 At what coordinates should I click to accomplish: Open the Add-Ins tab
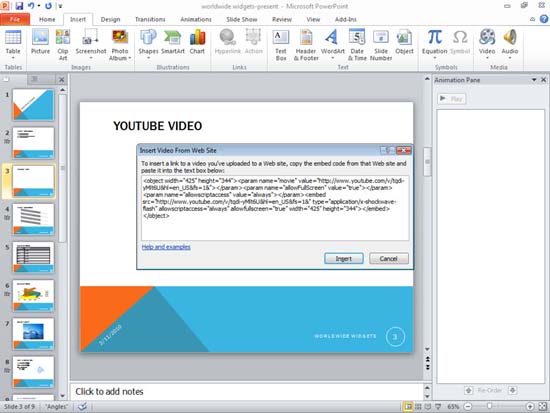(346, 19)
